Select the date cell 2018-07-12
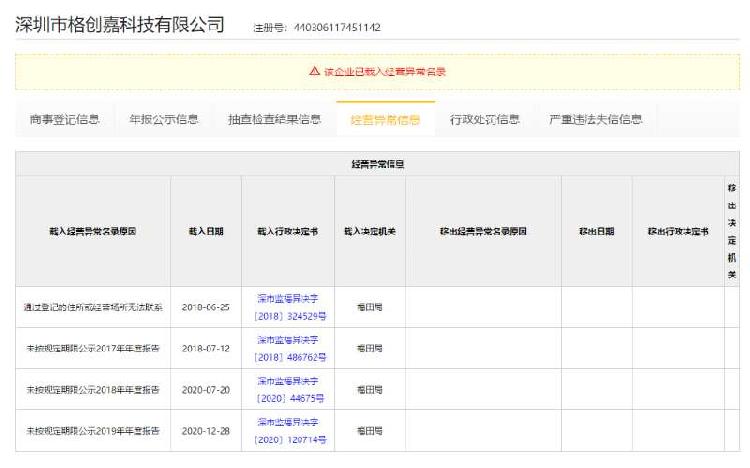750x468 pixels. tap(206, 348)
